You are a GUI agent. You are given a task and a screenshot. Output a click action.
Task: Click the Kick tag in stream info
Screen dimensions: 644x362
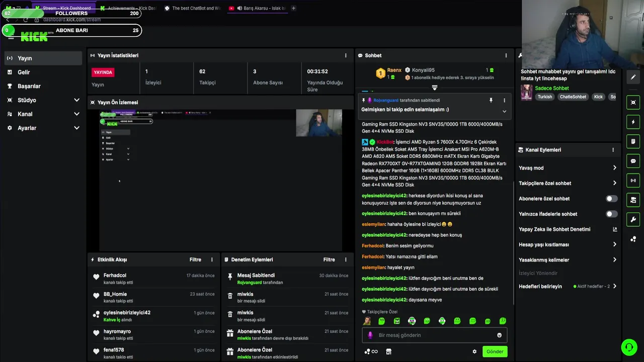[598, 97]
